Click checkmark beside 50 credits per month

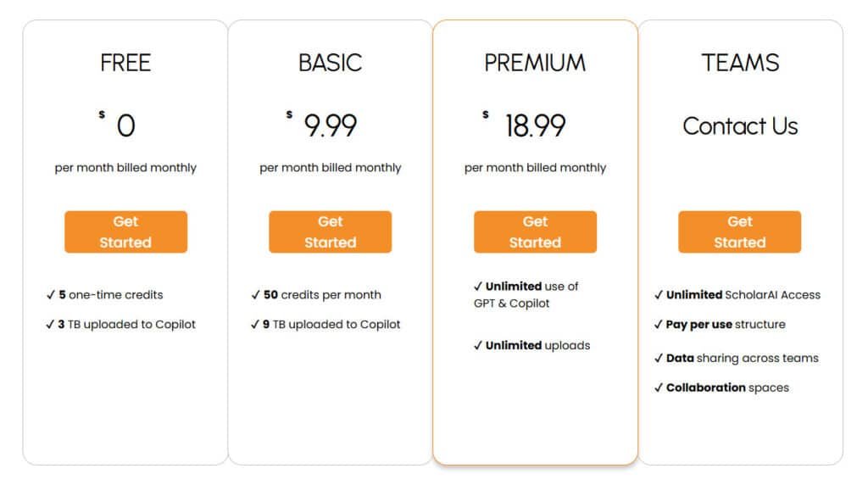(x=256, y=295)
